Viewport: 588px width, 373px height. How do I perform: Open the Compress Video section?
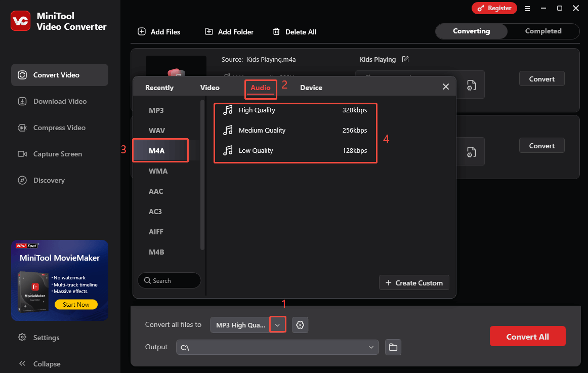52,128
